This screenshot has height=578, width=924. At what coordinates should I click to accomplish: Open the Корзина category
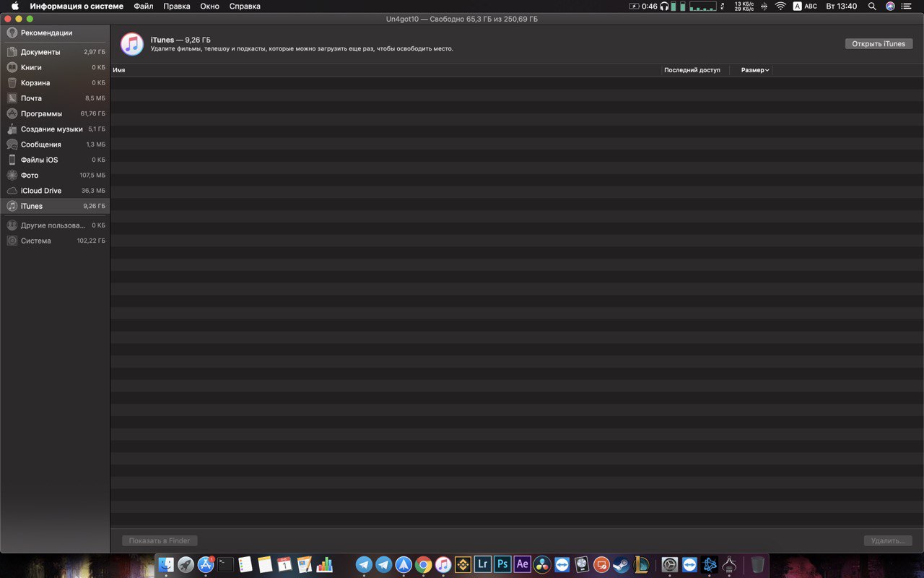pos(55,83)
